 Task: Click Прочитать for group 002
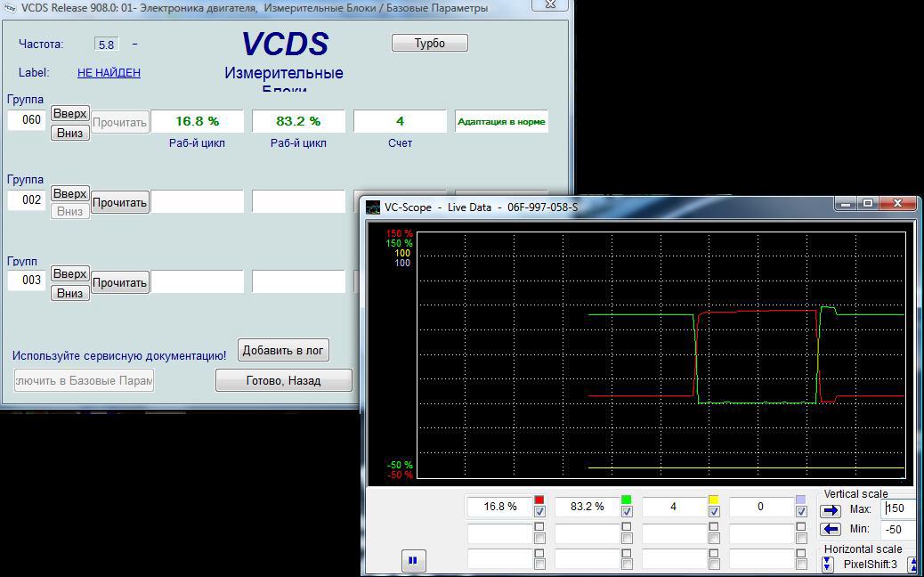tap(119, 202)
